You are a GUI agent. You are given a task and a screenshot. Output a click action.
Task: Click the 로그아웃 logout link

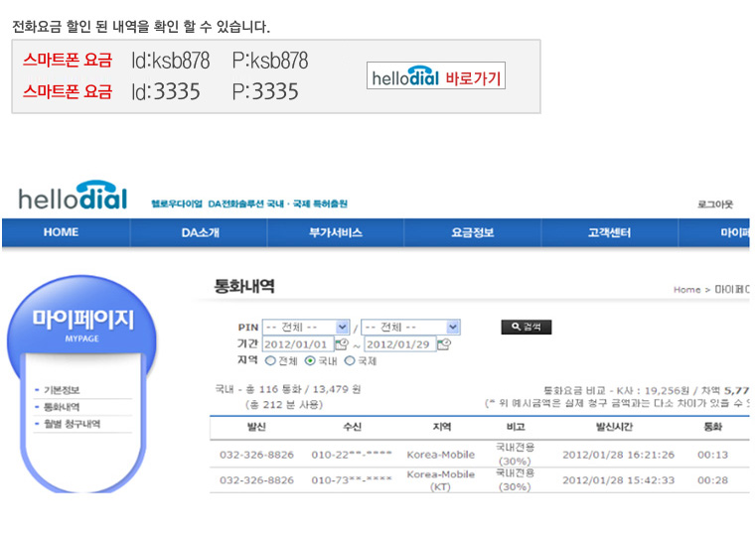point(714,204)
